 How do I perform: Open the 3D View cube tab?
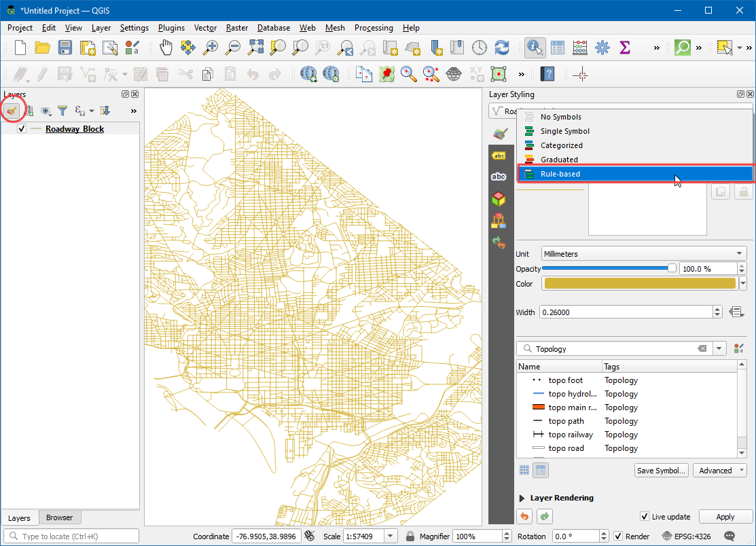[x=499, y=199]
